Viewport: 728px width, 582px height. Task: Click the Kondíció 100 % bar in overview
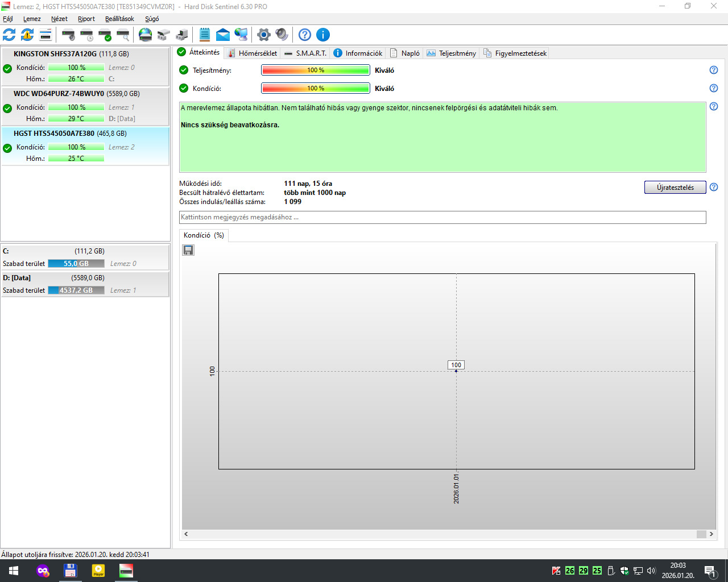pyautogui.click(x=315, y=88)
